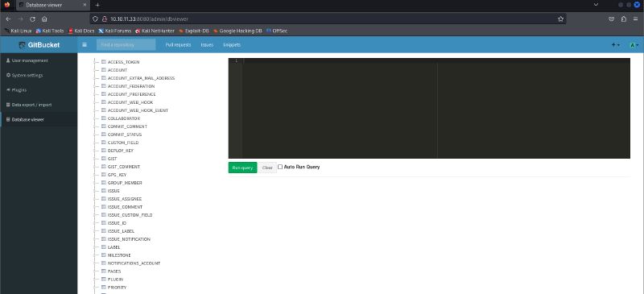
Task: Click the ISSUE table icon
Action: [104, 191]
